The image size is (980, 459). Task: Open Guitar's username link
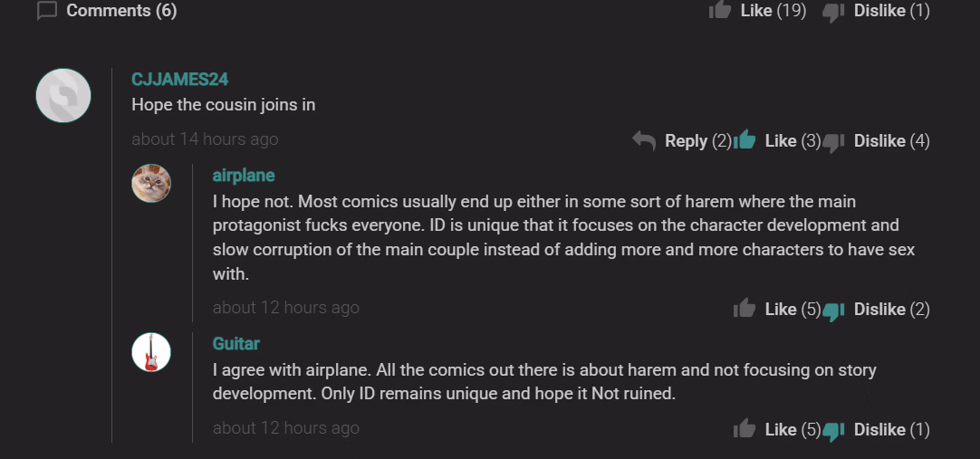pos(236,344)
